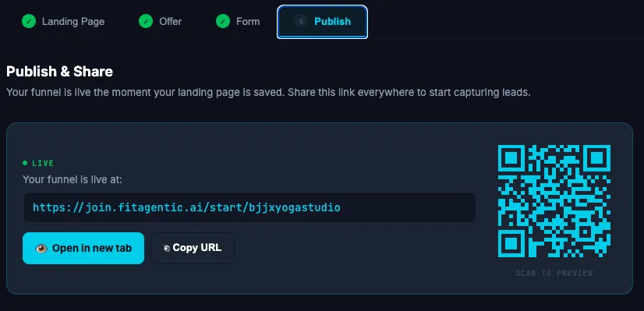Go to the Offer step tab
Image resolution: width=644 pixels, height=311 pixels.
click(x=160, y=21)
